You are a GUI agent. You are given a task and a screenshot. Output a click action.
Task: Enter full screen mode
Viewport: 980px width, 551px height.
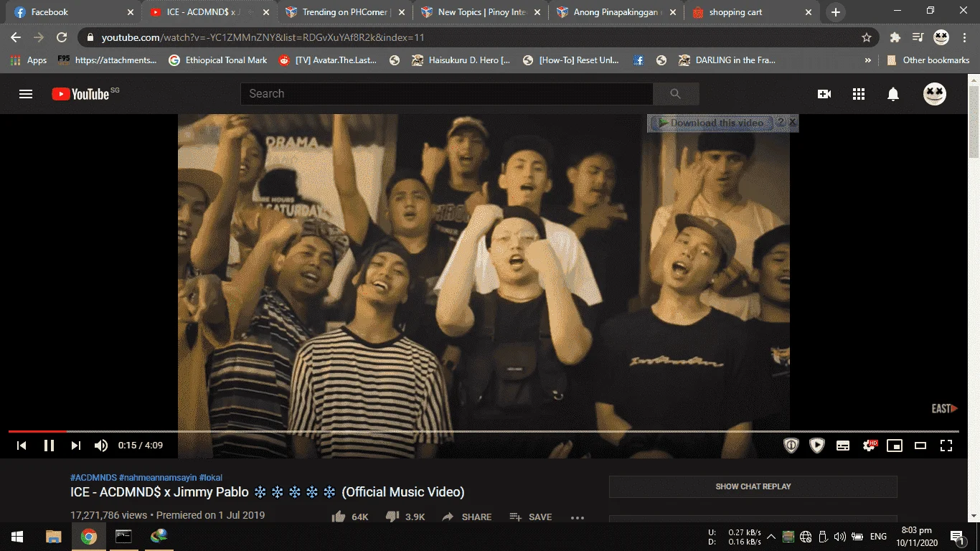click(x=946, y=446)
